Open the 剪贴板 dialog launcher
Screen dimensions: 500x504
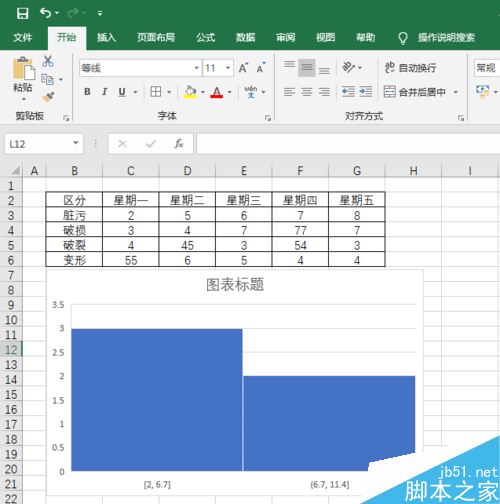click(x=66, y=117)
